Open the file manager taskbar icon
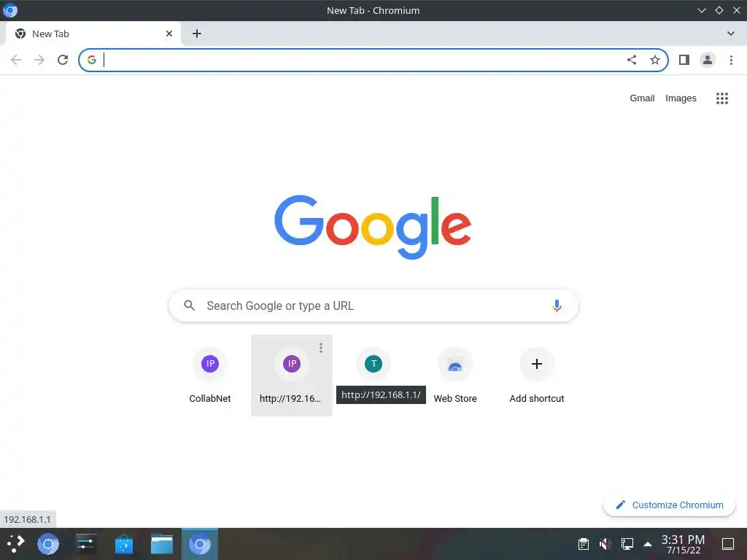 [x=162, y=544]
